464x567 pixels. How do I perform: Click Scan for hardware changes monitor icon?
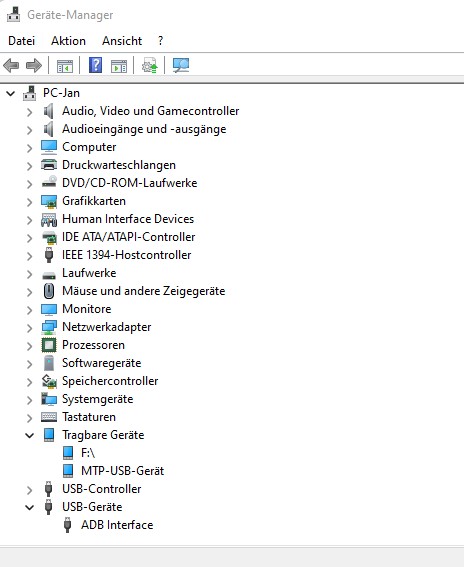[181, 65]
